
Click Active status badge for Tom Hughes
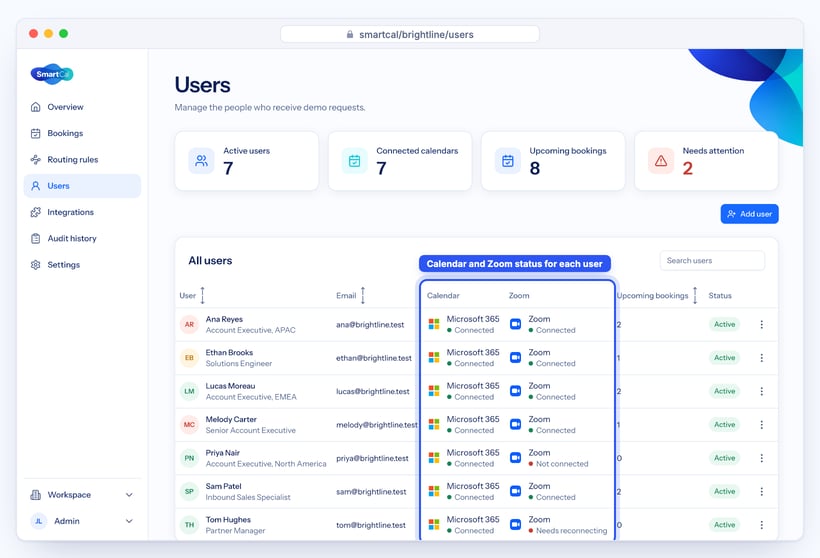tap(724, 525)
